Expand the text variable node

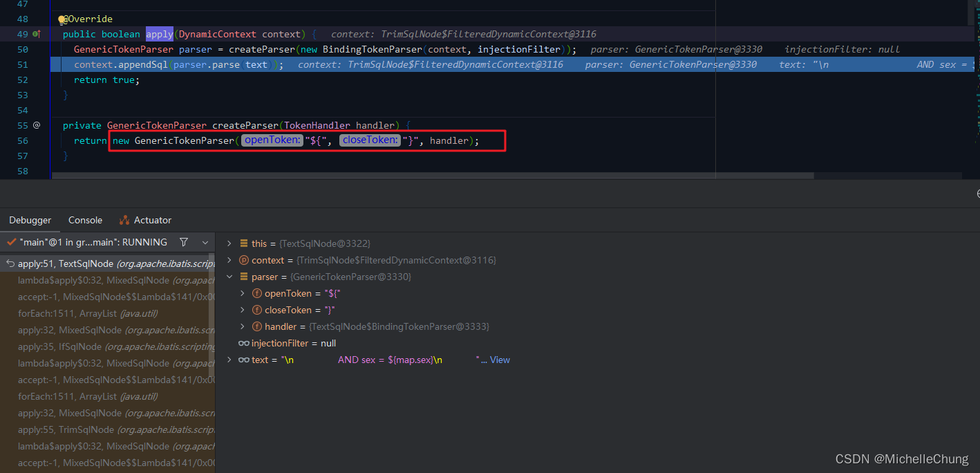(x=229, y=360)
